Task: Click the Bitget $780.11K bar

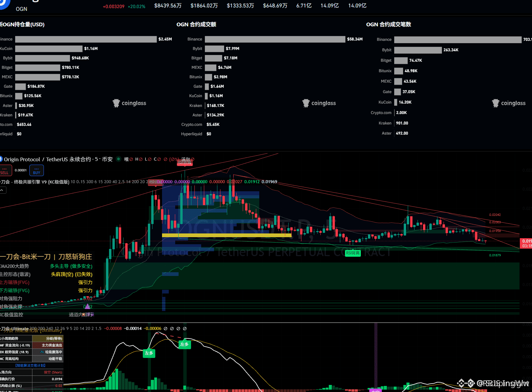Action: 38,67
